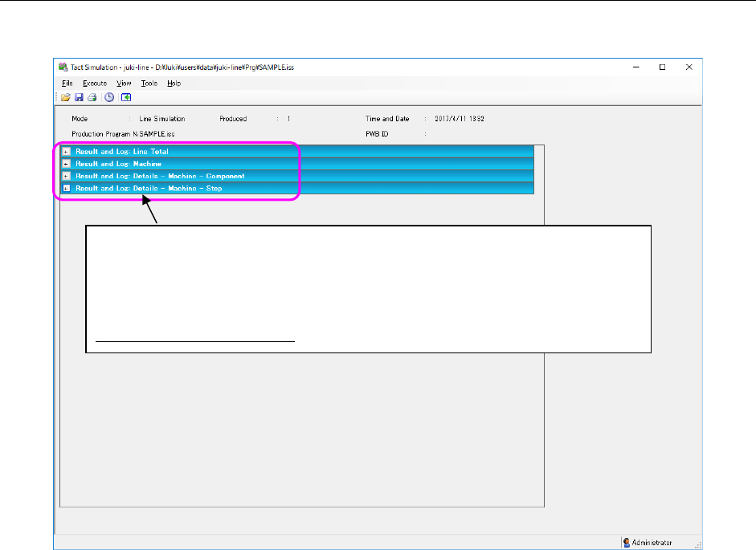Viewport: 756px width, 550px height.
Task: Click the green arrow return icon
Action: (126, 97)
